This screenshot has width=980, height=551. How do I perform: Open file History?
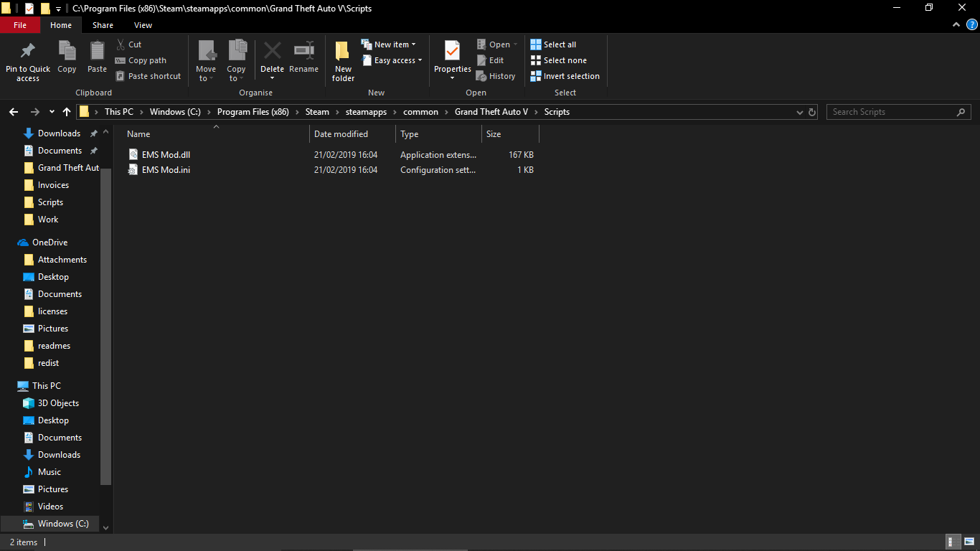(496, 76)
